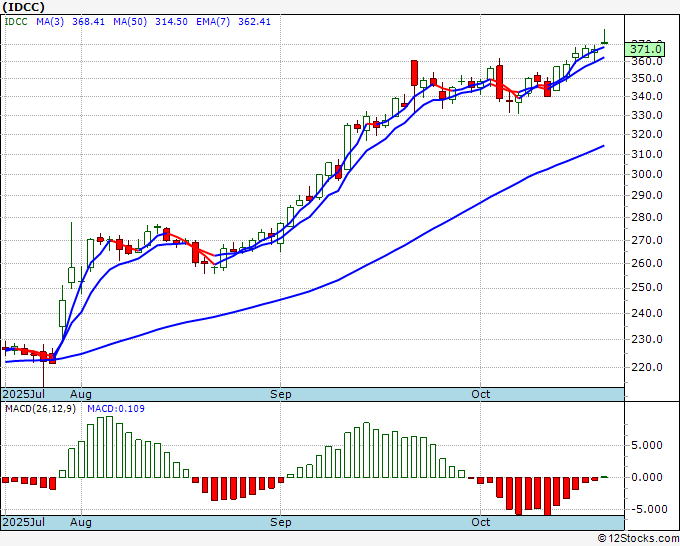Click the 350.0 price axis label
The height and width of the screenshot is (546, 680).
point(646,78)
